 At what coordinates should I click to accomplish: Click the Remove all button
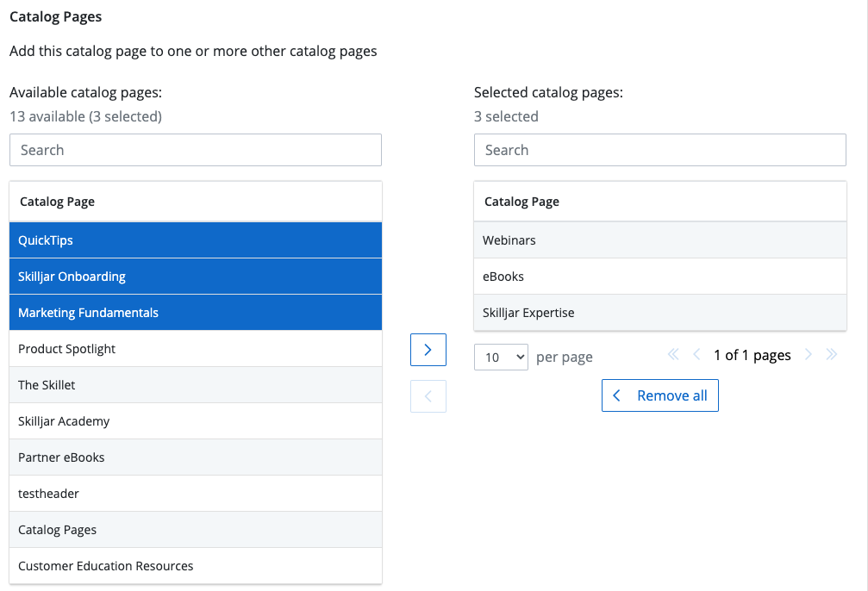tap(660, 395)
